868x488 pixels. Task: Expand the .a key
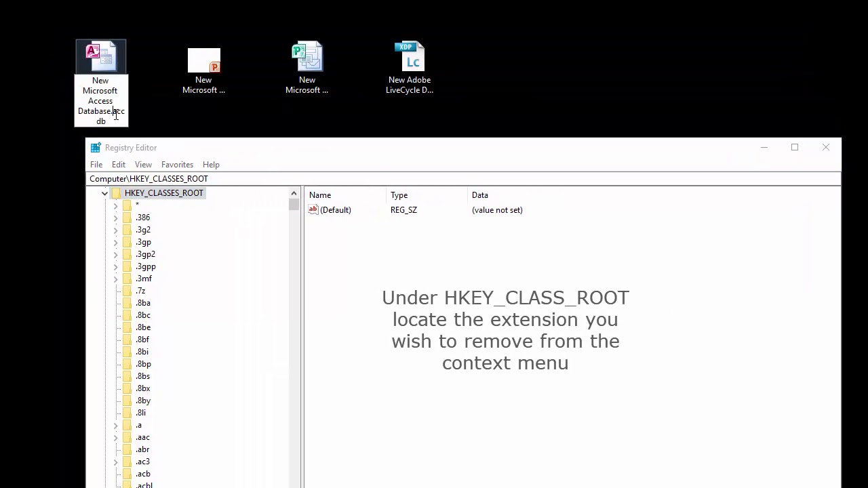pos(115,425)
